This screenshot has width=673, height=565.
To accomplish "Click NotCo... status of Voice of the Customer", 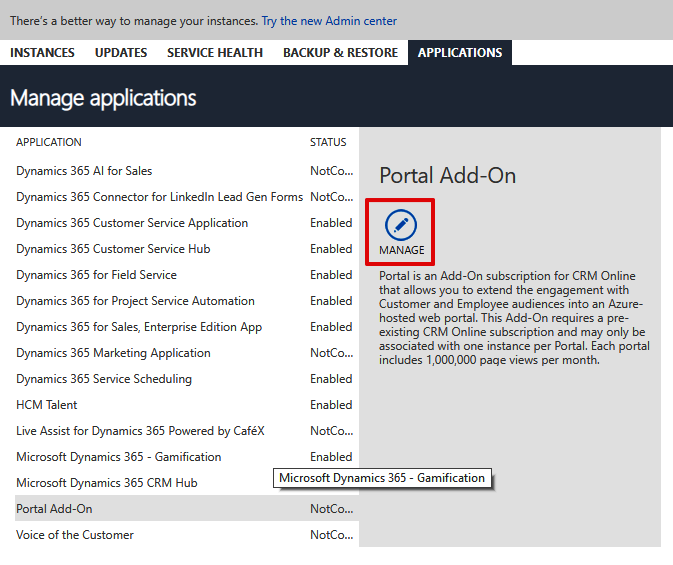I will (x=331, y=535).
